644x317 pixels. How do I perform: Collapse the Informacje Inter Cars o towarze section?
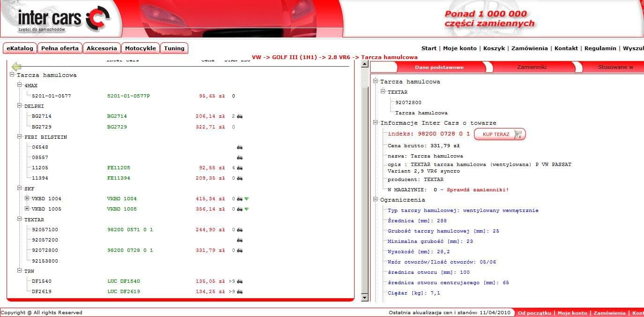pos(376,122)
